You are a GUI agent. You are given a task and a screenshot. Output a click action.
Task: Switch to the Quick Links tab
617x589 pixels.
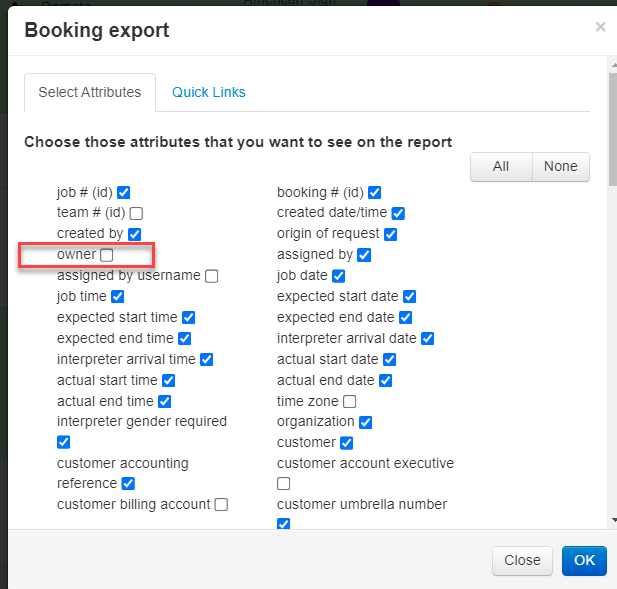(208, 92)
